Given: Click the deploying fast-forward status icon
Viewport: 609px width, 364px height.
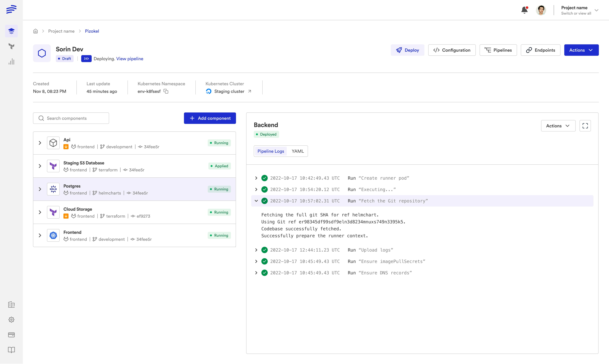Looking at the screenshot, I should pos(86,59).
